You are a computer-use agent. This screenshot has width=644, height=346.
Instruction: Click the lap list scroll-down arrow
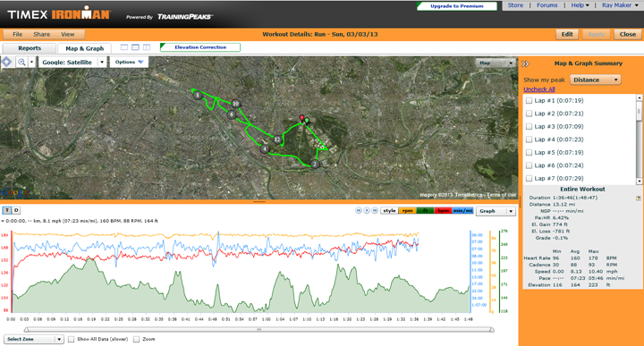click(639, 181)
